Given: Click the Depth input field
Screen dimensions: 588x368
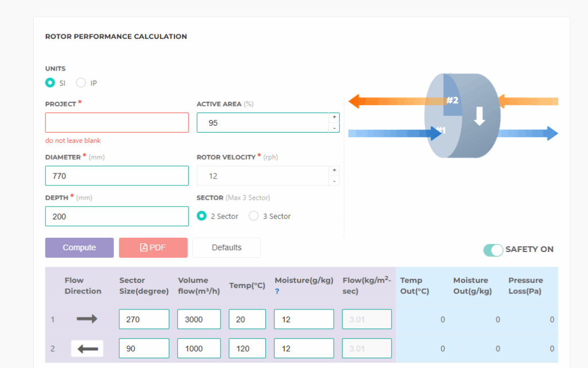Looking at the screenshot, I should [117, 216].
